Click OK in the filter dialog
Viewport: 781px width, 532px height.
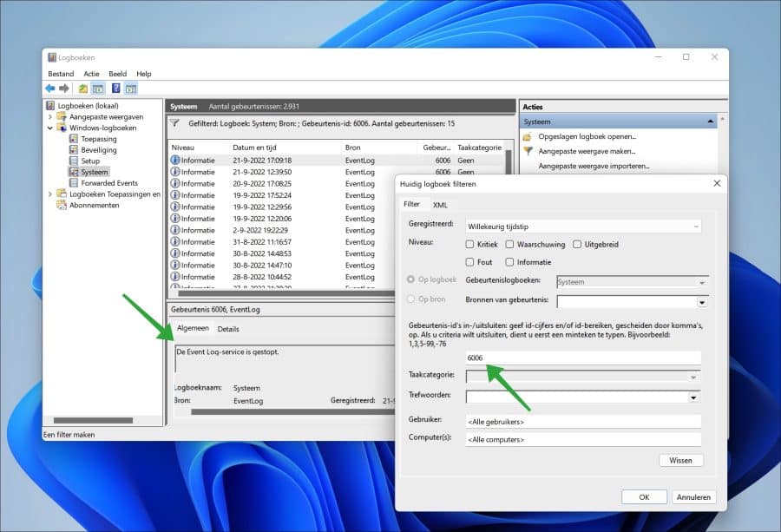coord(644,496)
